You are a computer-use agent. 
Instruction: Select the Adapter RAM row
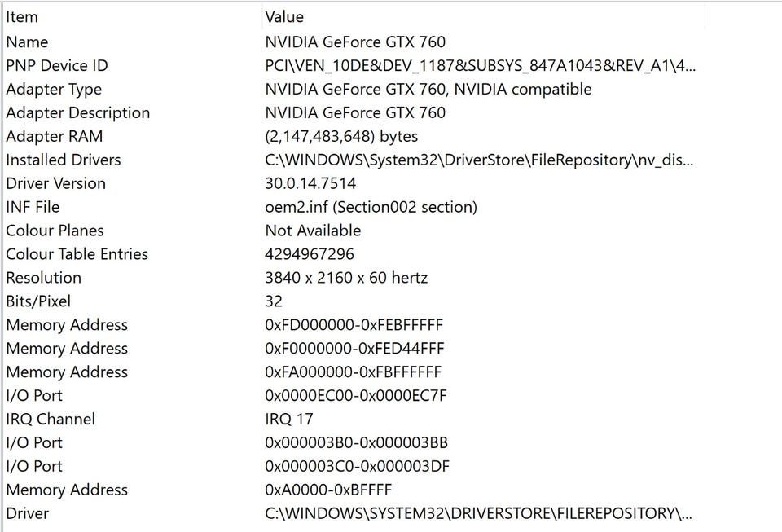coord(55,137)
